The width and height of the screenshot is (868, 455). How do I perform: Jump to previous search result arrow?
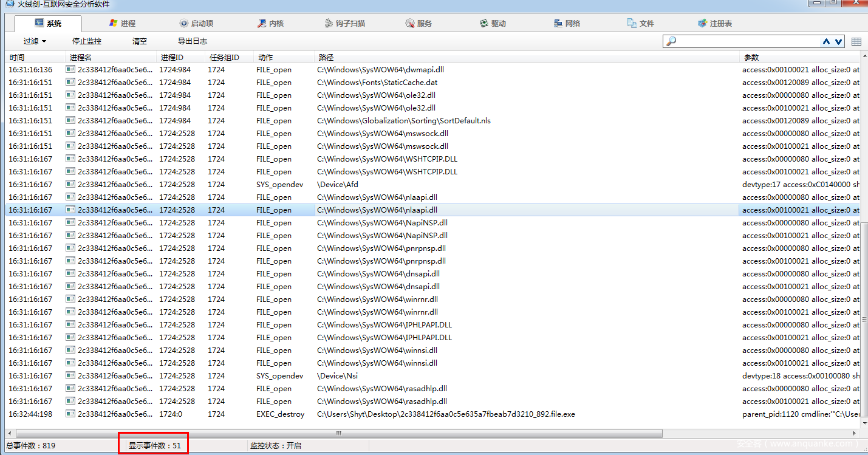click(826, 41)
